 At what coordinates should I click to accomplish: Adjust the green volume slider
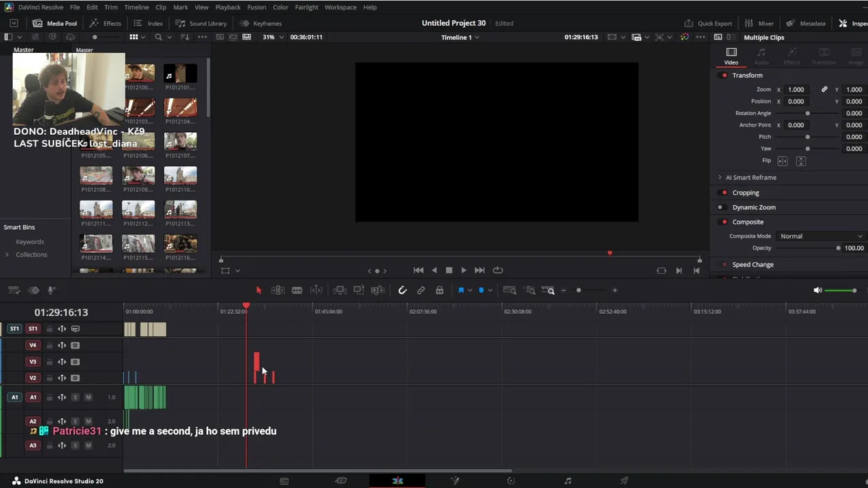(x=841, y=290)
